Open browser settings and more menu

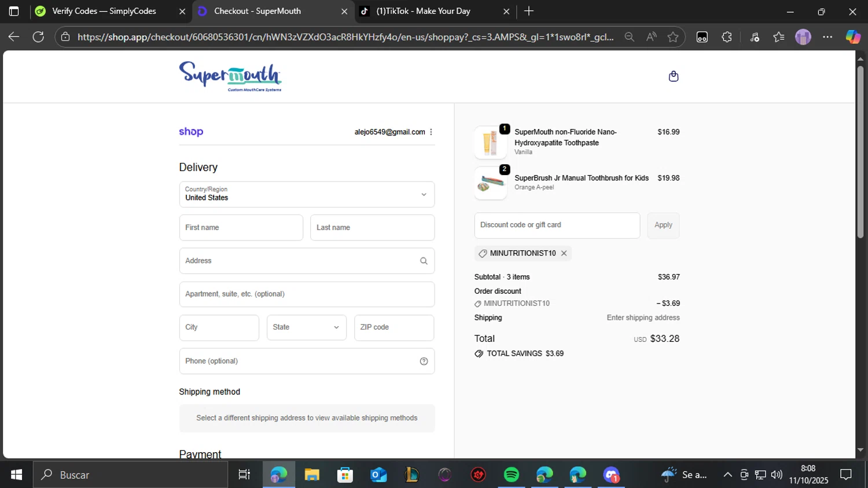(x=827, y=37)
